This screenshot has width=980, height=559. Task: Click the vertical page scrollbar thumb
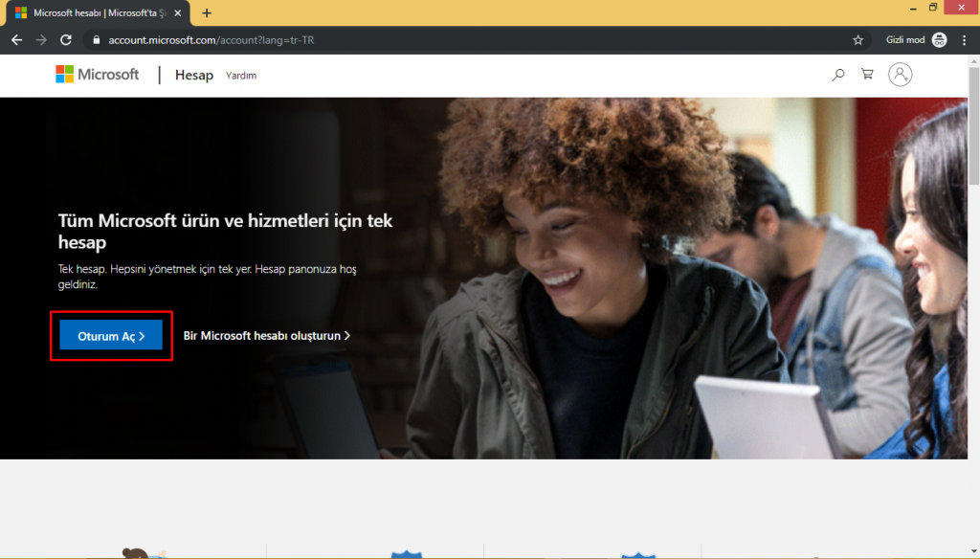pyautogui.click(x=973, y=125)
